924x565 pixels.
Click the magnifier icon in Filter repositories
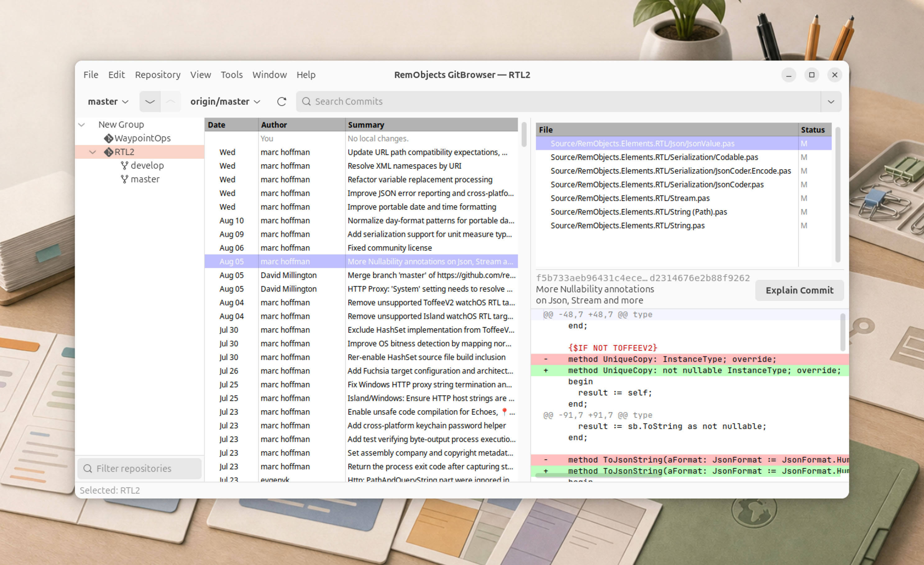[x=88, y=469]
